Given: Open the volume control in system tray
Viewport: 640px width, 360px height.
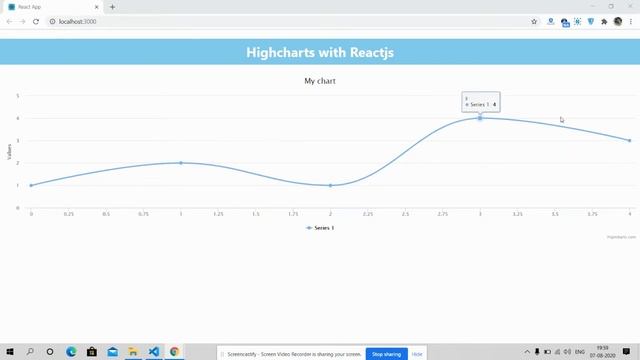Looking at the screenshot, I should tap(567, 351).
